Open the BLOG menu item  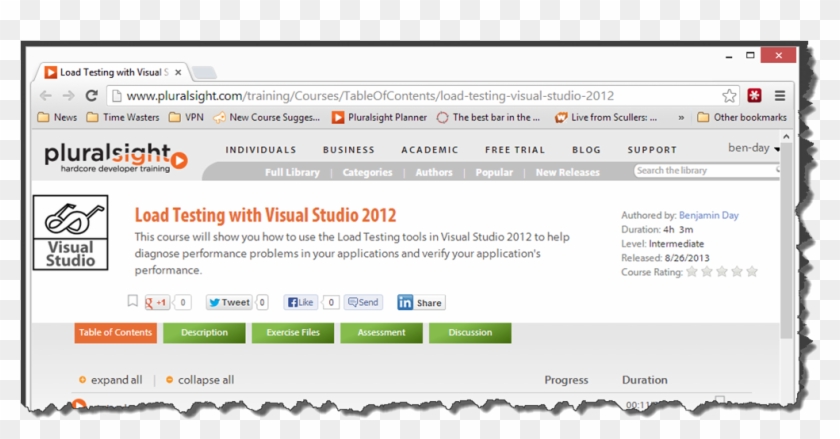point(586,150)
